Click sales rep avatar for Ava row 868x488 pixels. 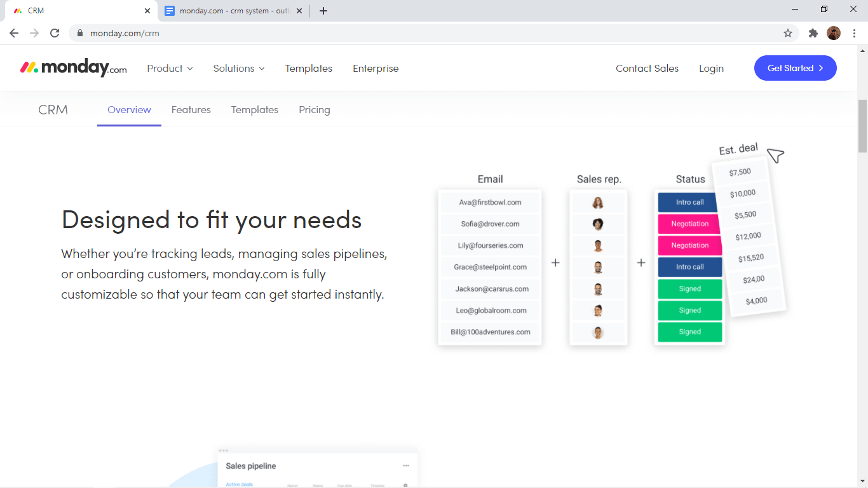click(598, 203)
